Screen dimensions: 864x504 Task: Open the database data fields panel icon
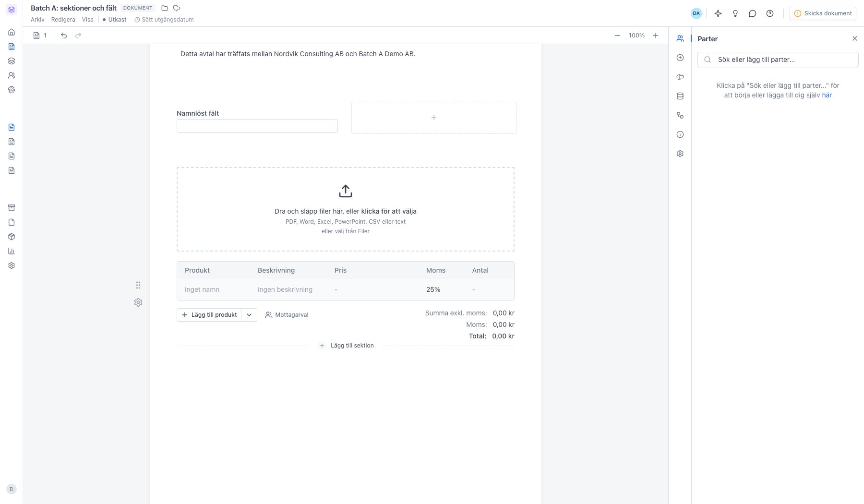[680, 96]
